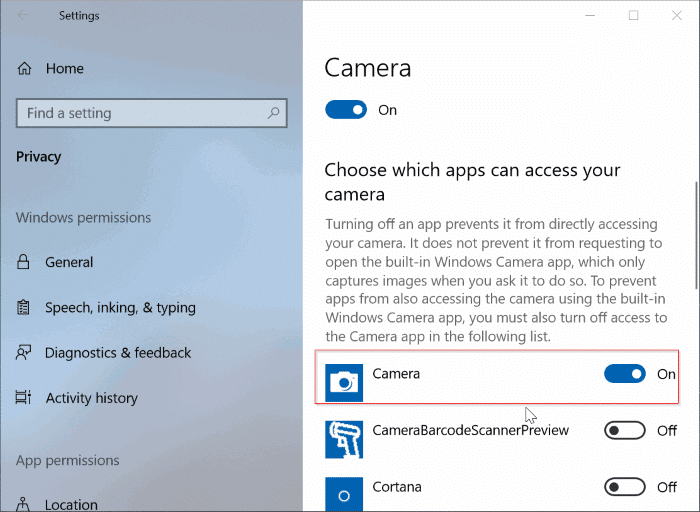Viewport: 700px width, 512px height.
Task: Open the Home settings page
Action: 65,68
